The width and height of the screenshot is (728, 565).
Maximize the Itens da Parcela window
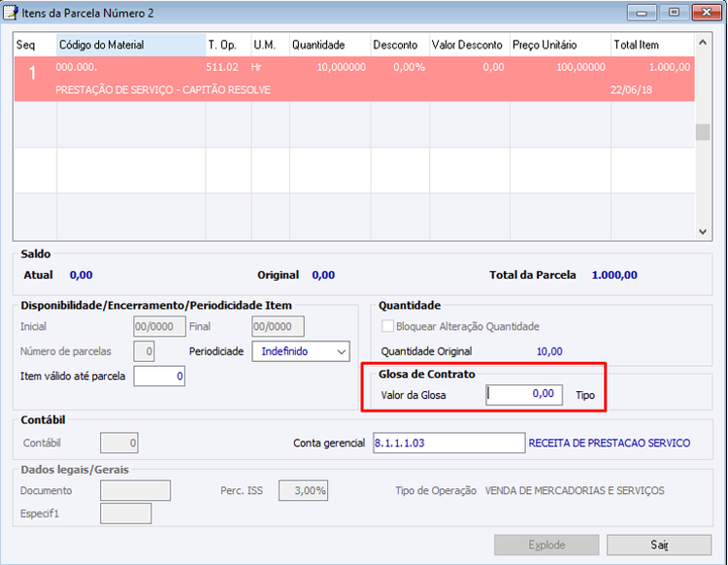coord(674,13)
